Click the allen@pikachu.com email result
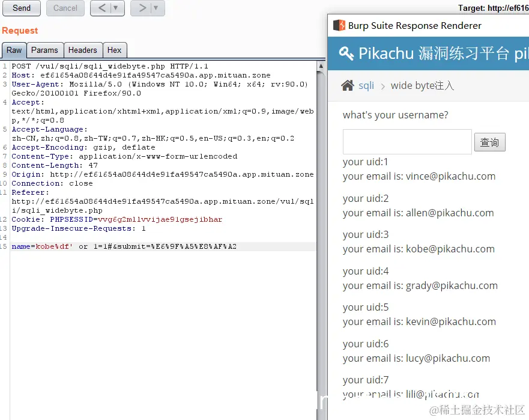This screenshot has width=529, height=420. (449, 213)
